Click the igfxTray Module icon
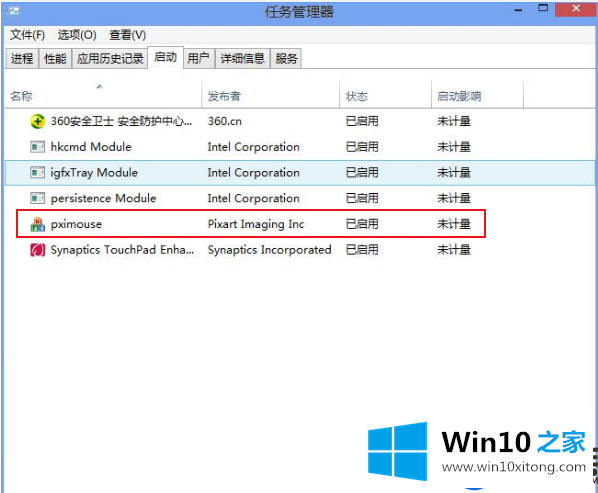The height and width of the screenshot is (493, 598). coord(37,173)
